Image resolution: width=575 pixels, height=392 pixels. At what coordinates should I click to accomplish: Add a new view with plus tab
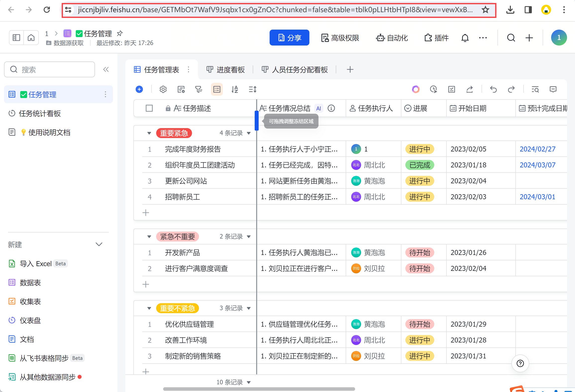point(350,70)
